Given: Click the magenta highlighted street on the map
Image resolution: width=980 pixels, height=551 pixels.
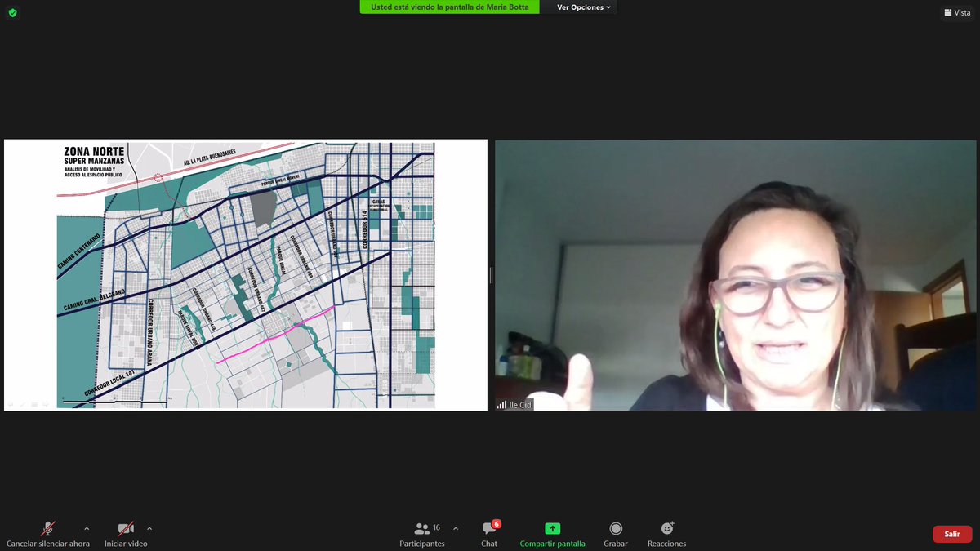Looking at the screenshot, I should [275, 335].
